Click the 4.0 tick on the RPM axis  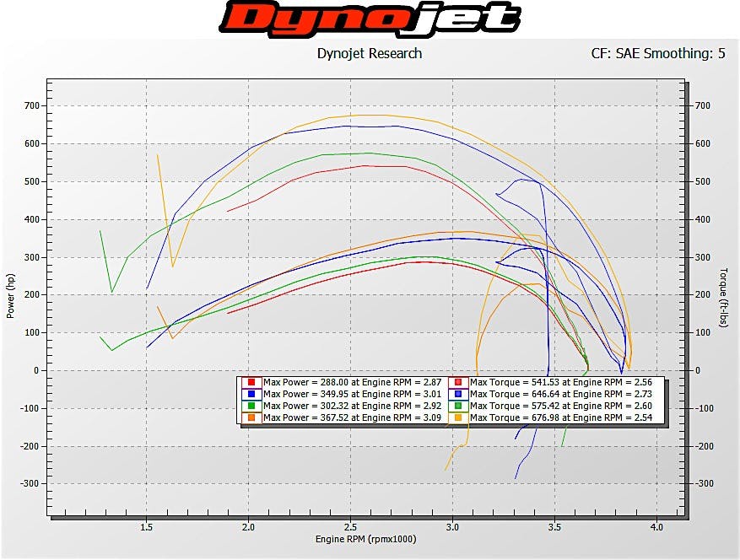656,527
